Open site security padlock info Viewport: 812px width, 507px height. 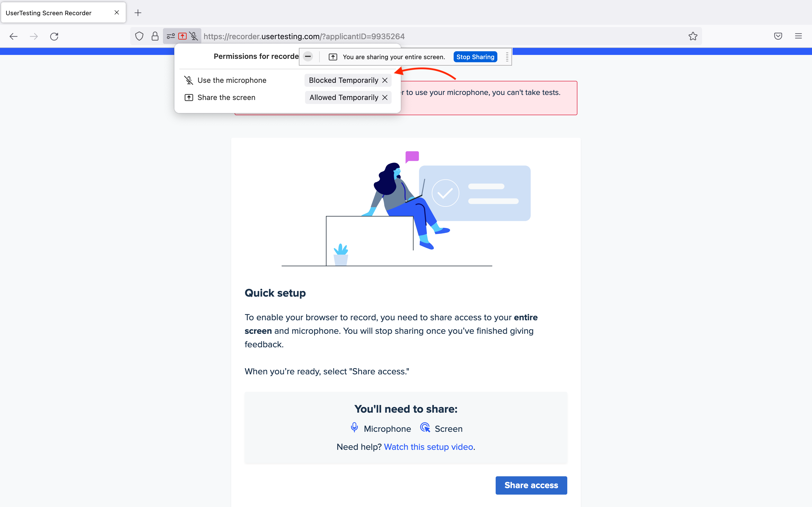(155, 36)
